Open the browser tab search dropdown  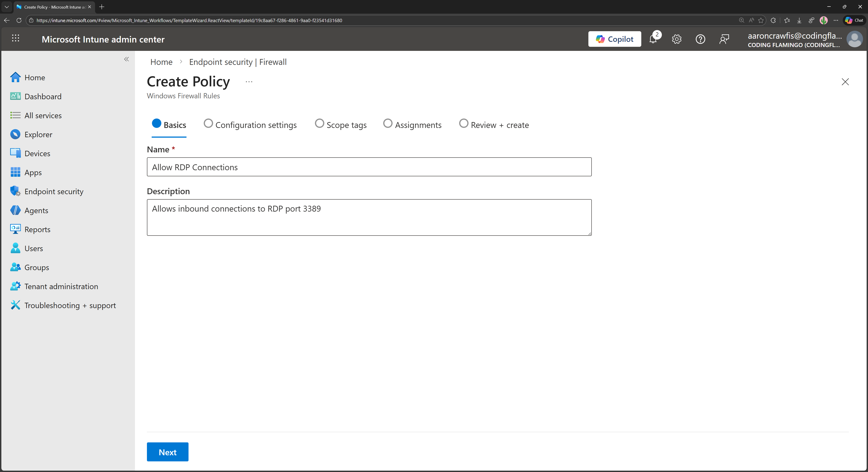click(6, 7)
